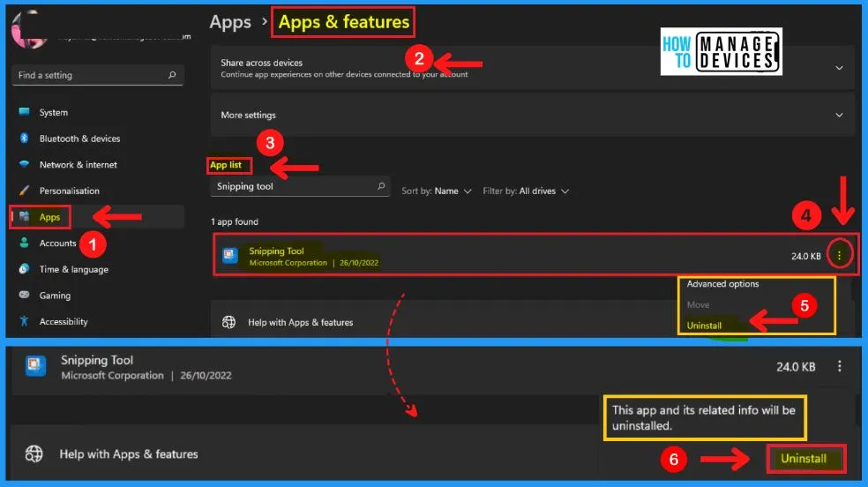Click globe icon in lower Help with Apps & features
Screen dimensions: 868x487
point(34,453)
